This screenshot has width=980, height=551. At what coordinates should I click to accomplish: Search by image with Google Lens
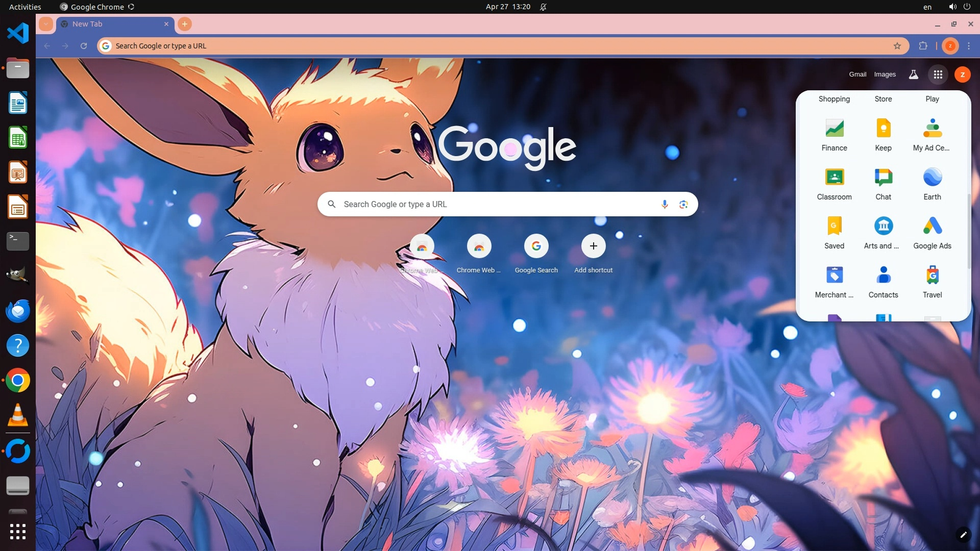[683, 204]
